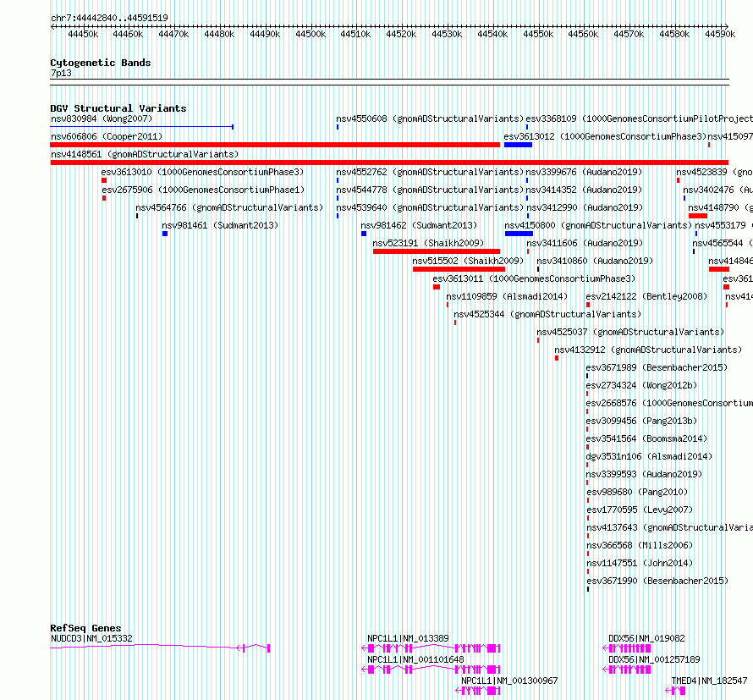Click nsv981462 (Sudmant2013) label
Screen dimensions: 753x700
(419, 225)
